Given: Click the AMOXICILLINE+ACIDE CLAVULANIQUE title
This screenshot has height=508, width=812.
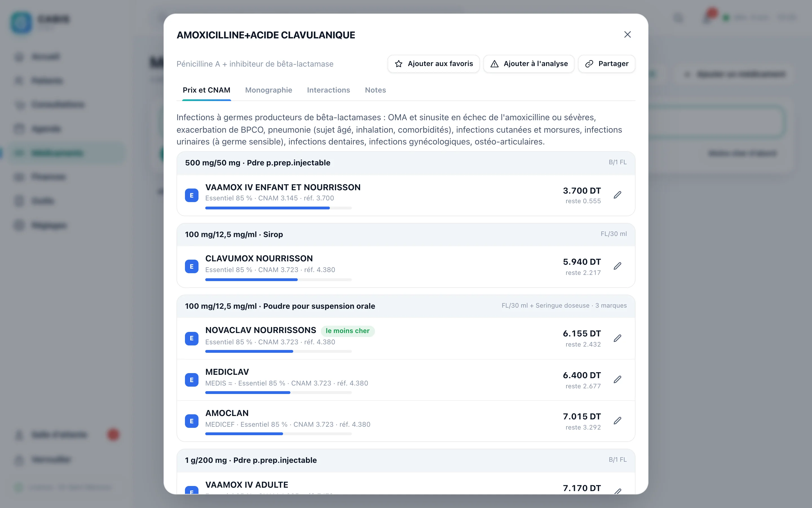Looking at the screenshot, I should click(266, 35).
